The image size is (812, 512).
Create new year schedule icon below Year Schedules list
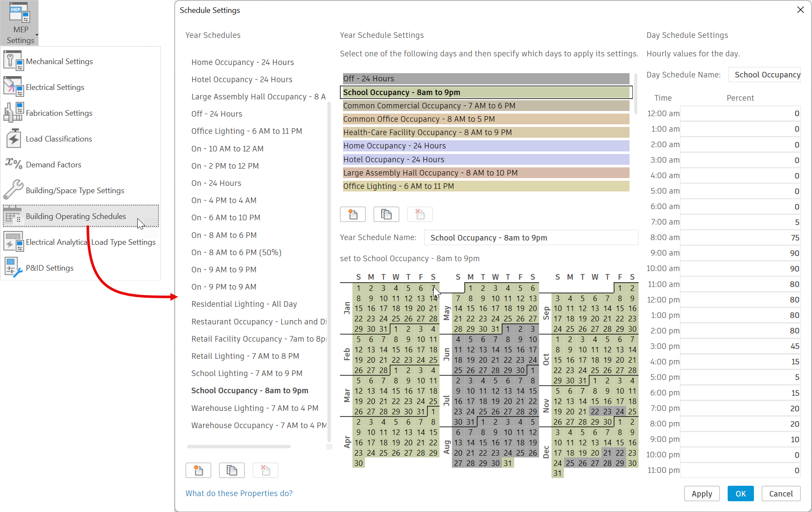tap(198, 470)
